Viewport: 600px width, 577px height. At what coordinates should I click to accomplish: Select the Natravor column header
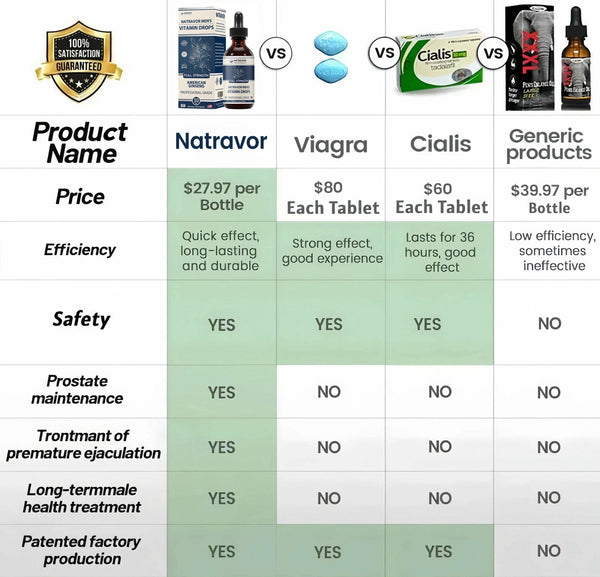221,141
